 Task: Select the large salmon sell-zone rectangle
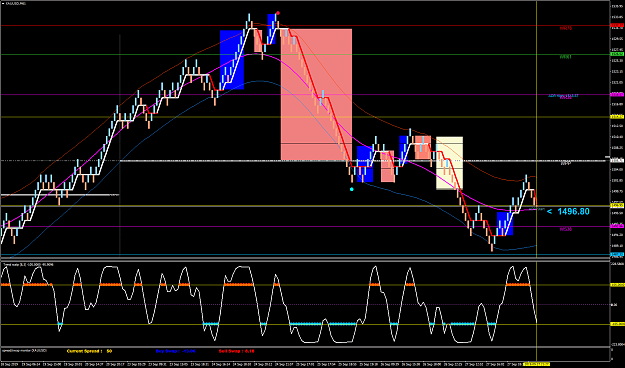point(316,94)
